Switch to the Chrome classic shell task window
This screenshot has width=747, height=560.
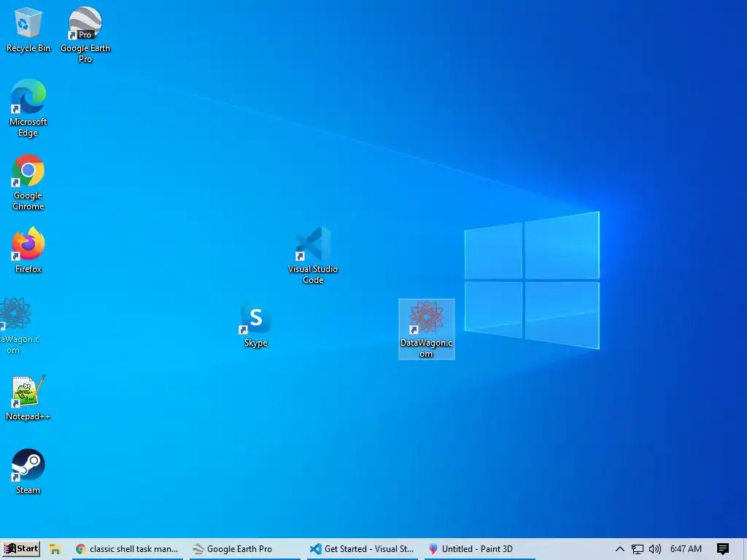[x=128, y=549]
